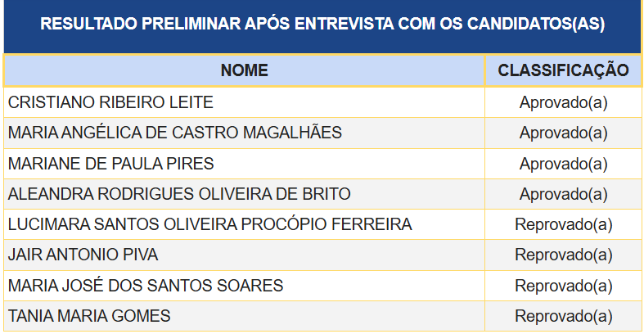The image size is (644, 334).
Task: Click the word RESULTADO in the blue title
Action: 89,25
